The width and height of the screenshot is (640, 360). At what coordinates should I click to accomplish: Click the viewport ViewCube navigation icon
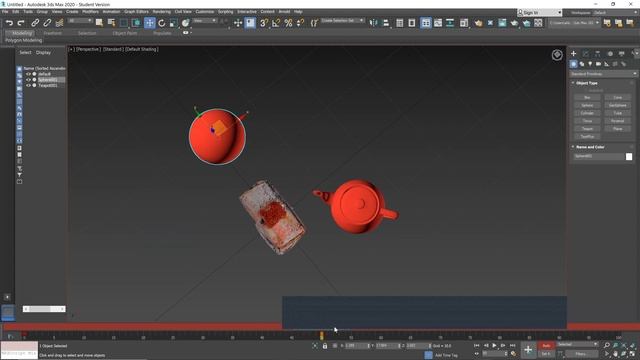557,55
